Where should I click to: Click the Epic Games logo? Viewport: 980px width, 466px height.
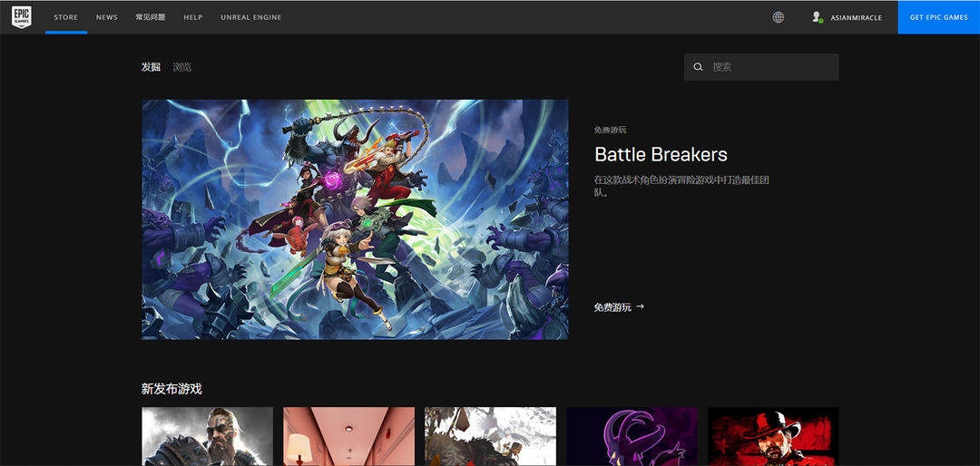[21, 17]
